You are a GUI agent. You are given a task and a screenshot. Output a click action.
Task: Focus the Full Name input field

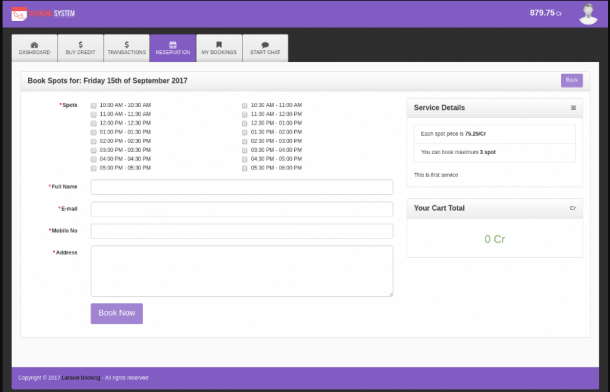242,187
